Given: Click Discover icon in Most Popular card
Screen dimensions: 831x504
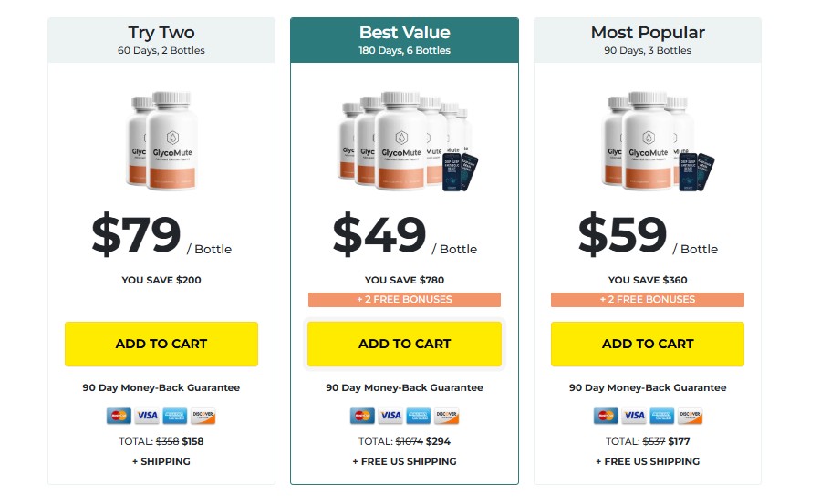Looking at the screenshot, I should (690, 417).
